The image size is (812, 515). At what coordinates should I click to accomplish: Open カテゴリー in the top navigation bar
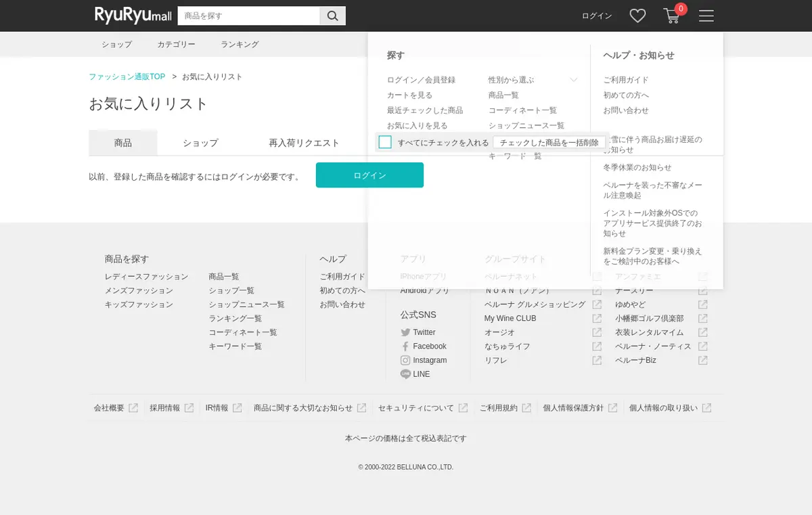(177, 45)
